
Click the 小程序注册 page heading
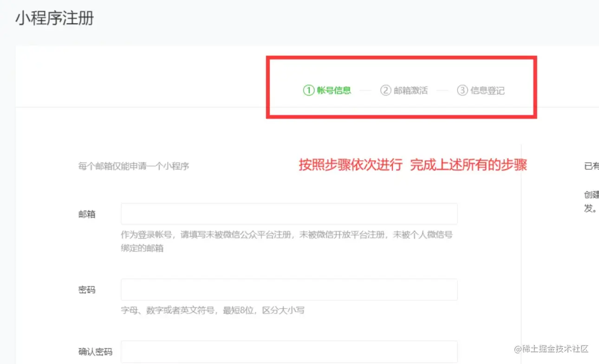55,19
